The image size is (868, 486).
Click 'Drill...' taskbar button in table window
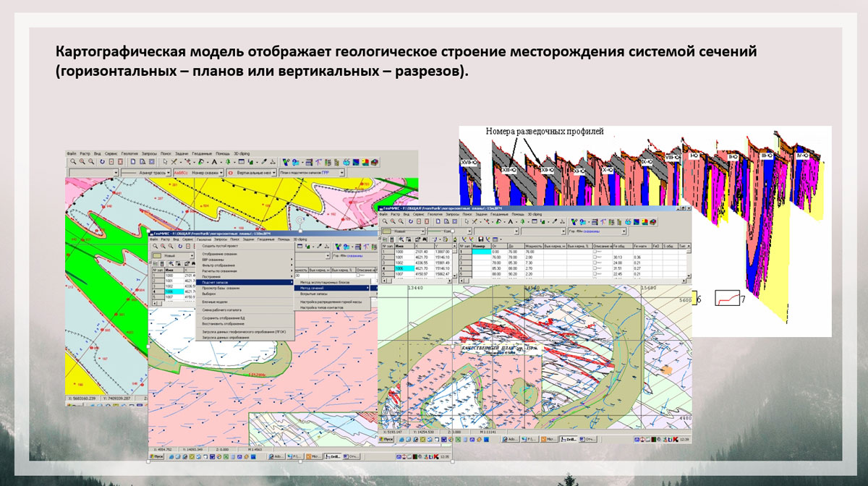(568, 439)
